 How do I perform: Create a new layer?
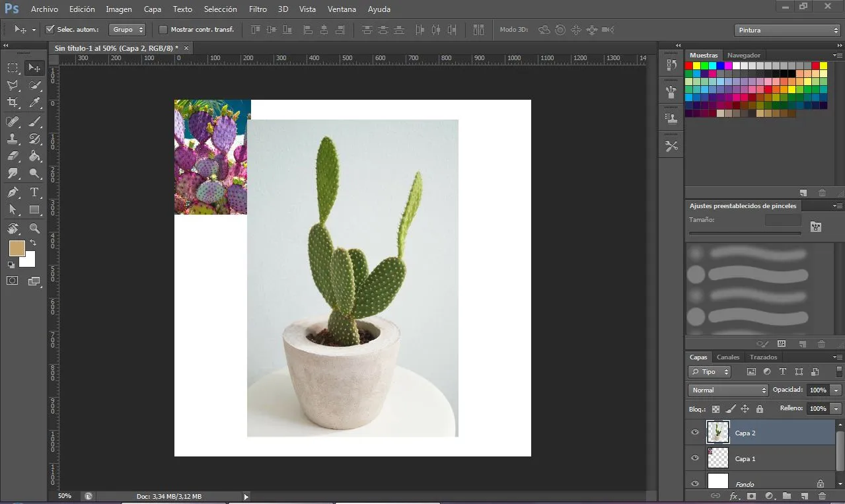point(804,495)
